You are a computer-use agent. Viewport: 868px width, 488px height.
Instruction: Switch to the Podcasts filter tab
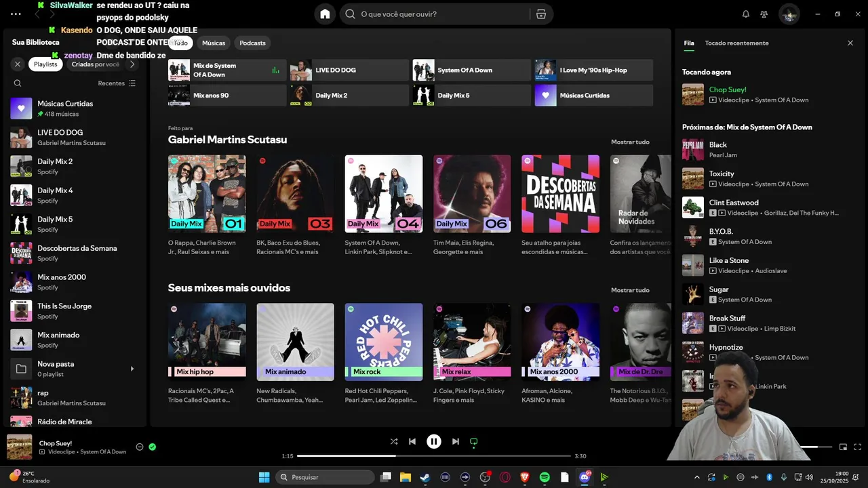252,43
